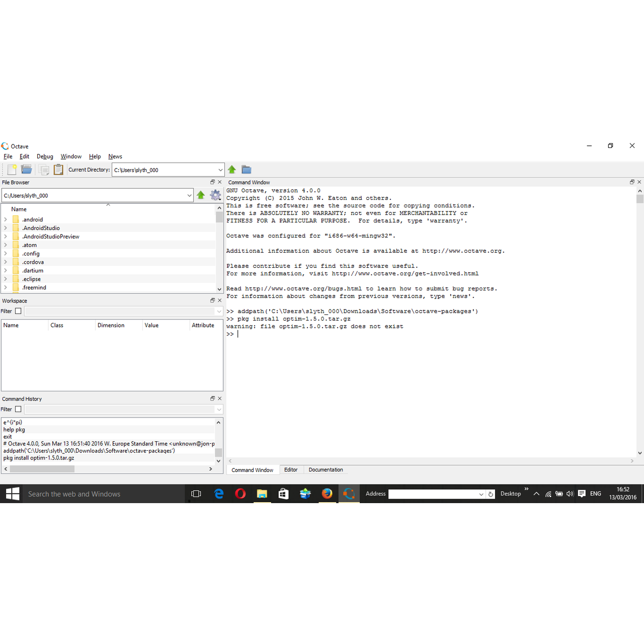Open the File Browser path dropdown
The image size is (644, 644).
[190, 195]
